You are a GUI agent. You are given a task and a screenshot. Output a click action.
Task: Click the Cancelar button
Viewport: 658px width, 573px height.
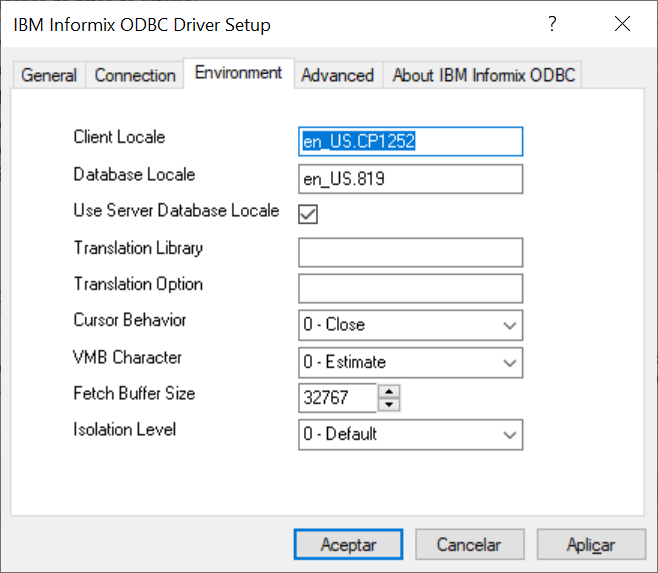470,544
